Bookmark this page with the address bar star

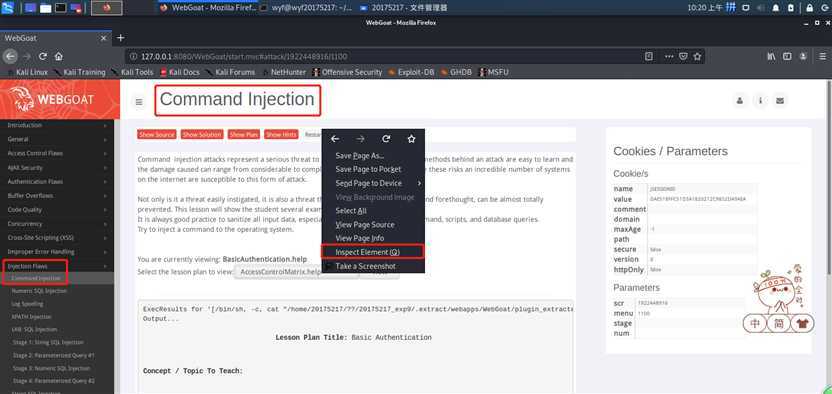(x=698, y=56)
